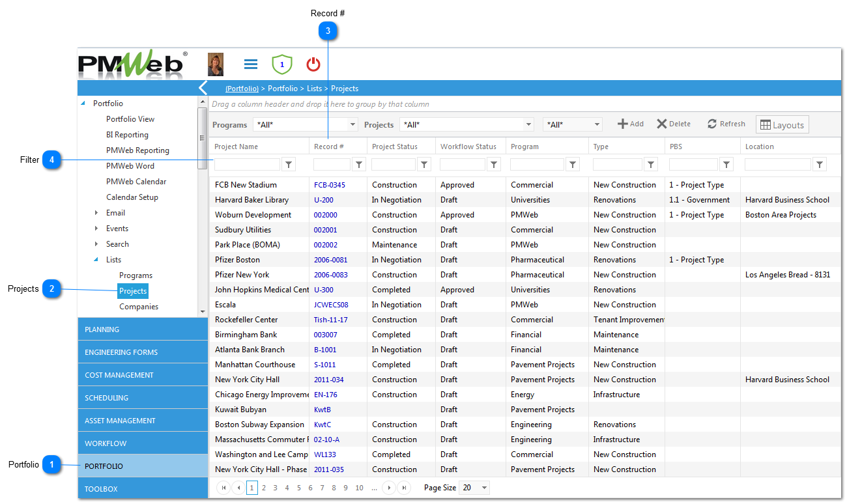This screenshot has height=504, width=847.
Task: Click the Project Name filter funnel icon
Action: (289, 165)
